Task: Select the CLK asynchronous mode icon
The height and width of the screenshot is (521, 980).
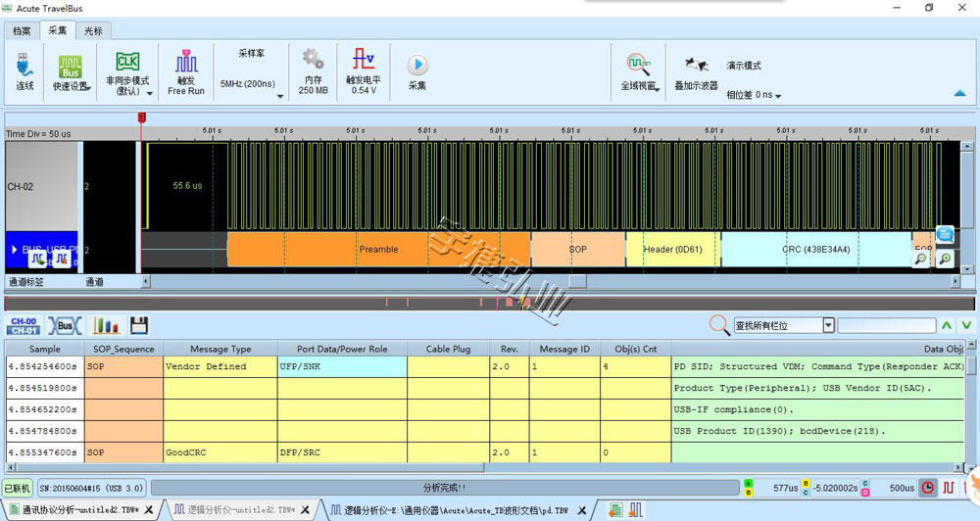Action: pyautogui.click(x=127, y=62)
